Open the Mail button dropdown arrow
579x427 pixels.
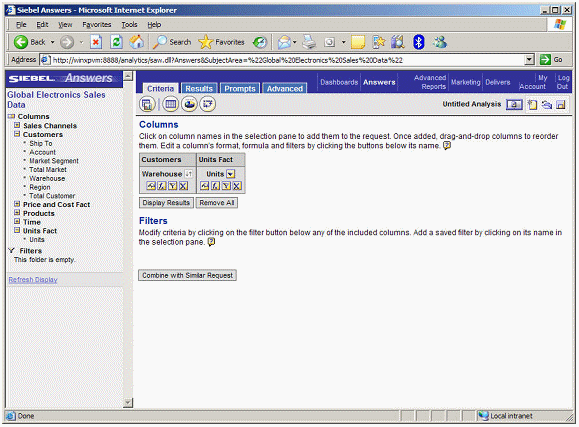(295, 42)
